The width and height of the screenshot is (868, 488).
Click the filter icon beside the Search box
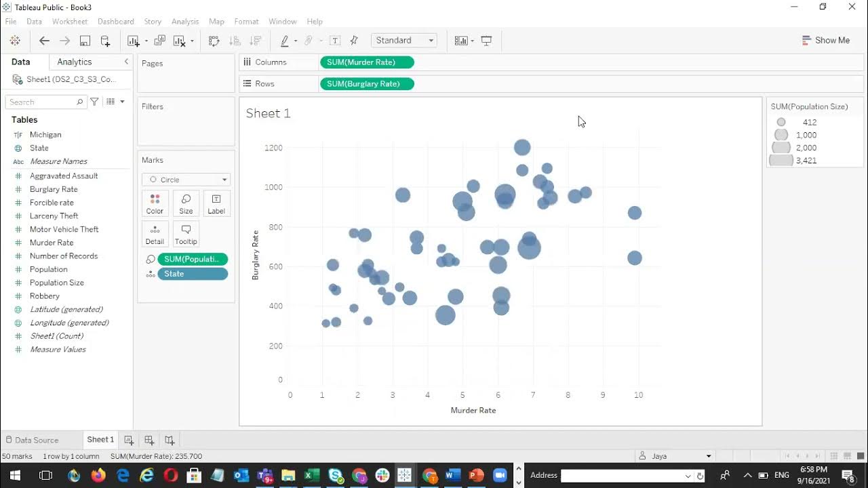(x=95, y=102)
